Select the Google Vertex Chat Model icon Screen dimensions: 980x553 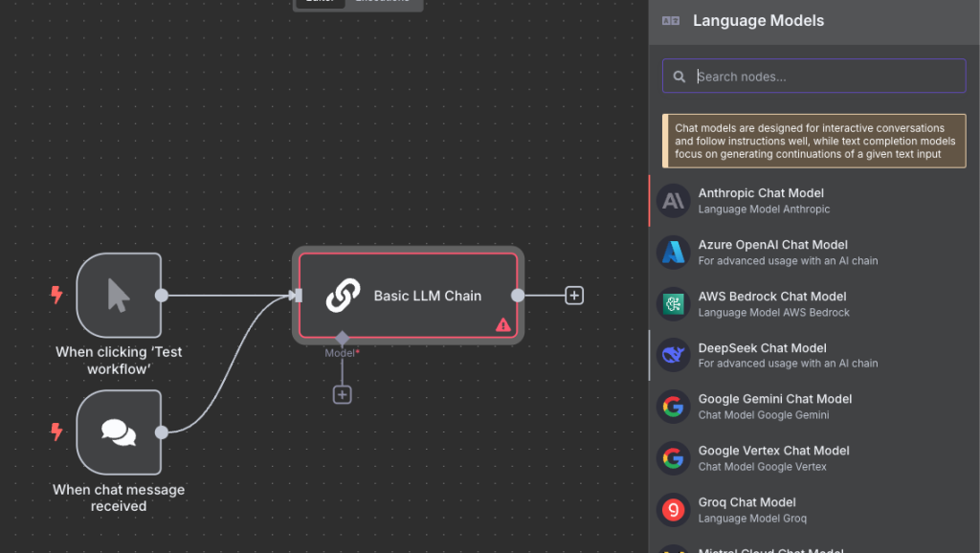[x=674, y=458]
